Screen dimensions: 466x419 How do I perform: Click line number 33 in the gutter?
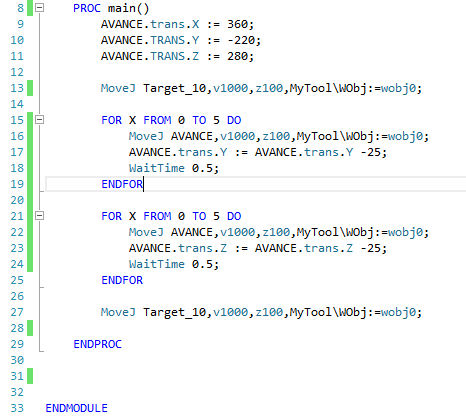click(17, 408)
